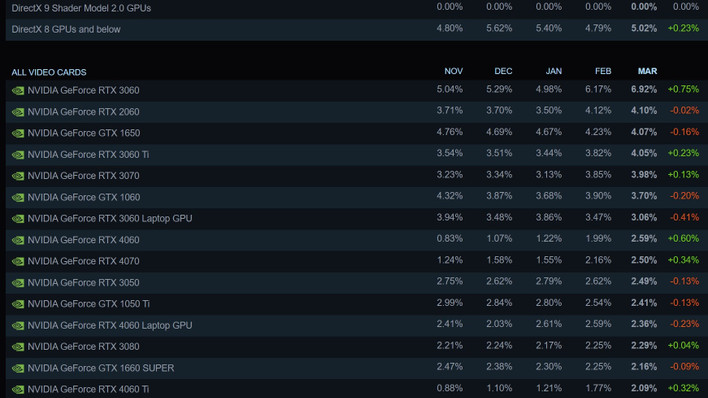Select the DirectX 8 GPUs and below row
Viewport: 708px width, 398px height.
[357, 29]
